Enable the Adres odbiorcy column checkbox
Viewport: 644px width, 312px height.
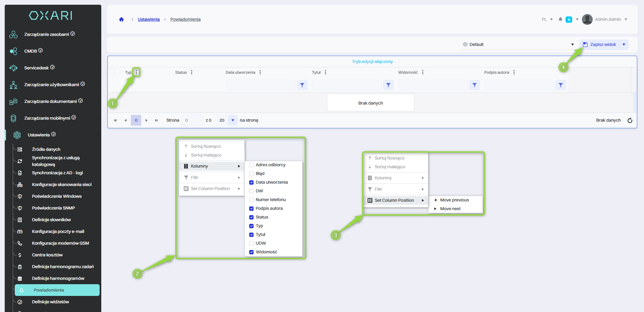pyautogui.click(x=251, y=165)
